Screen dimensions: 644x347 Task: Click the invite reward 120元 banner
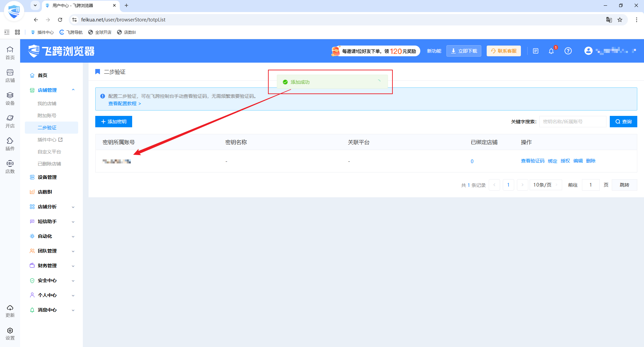375,51
